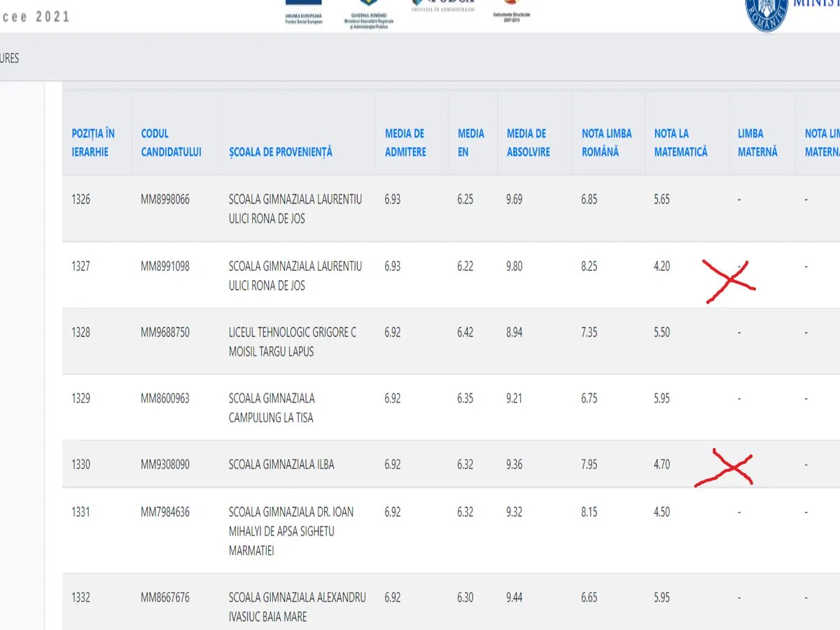Click the Limba maternă column header
Screen dimensions: 840x630
[757, 142]
